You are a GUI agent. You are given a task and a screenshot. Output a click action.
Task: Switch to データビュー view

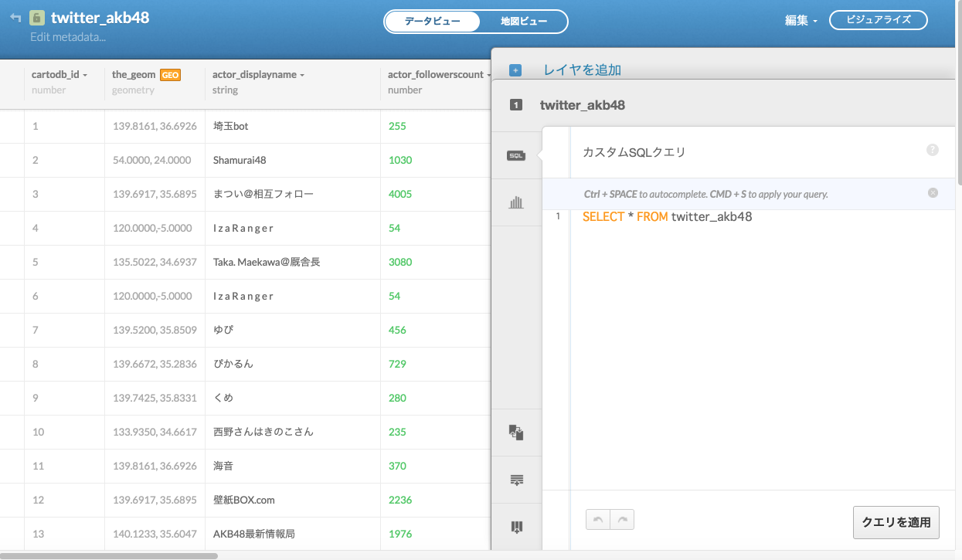(432, 22)
